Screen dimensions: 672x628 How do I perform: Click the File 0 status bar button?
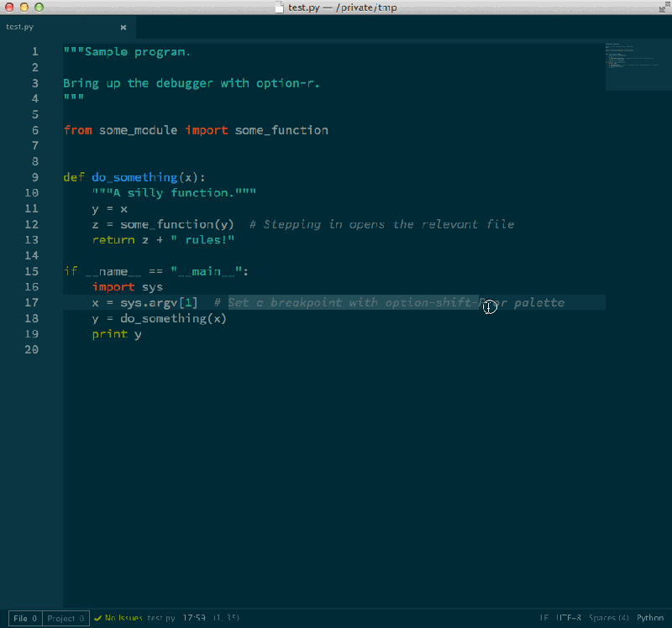pyautogui.click(x=24, y=618)
